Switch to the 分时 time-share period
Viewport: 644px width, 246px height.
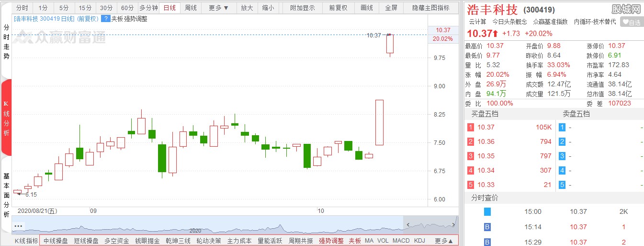pos(22,8)
